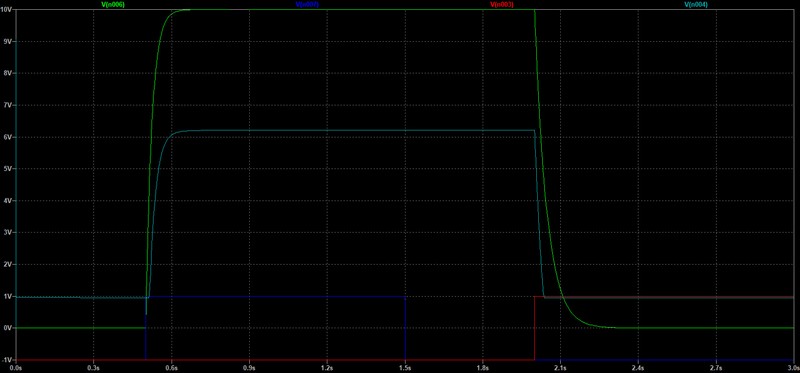This screenshot has height=373, width=800.
Task: Click the 0.9s label on time axis
Action: pos(249,367)
